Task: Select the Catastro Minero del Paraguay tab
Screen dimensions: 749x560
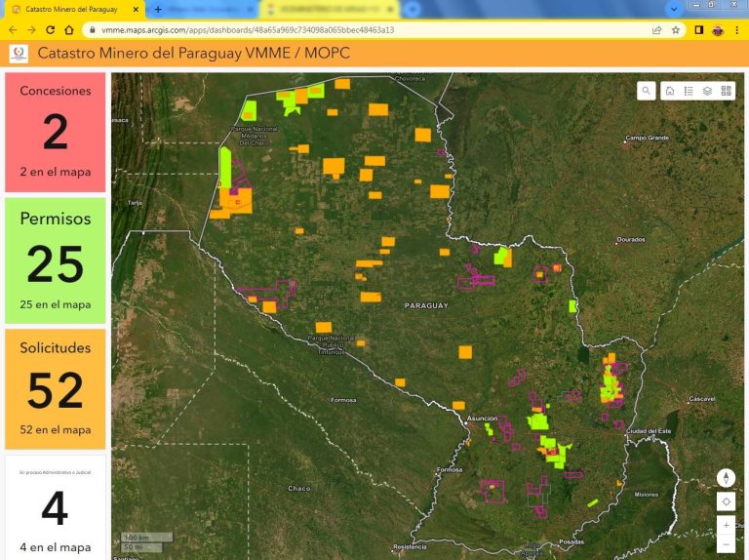Action: [71, 9]
